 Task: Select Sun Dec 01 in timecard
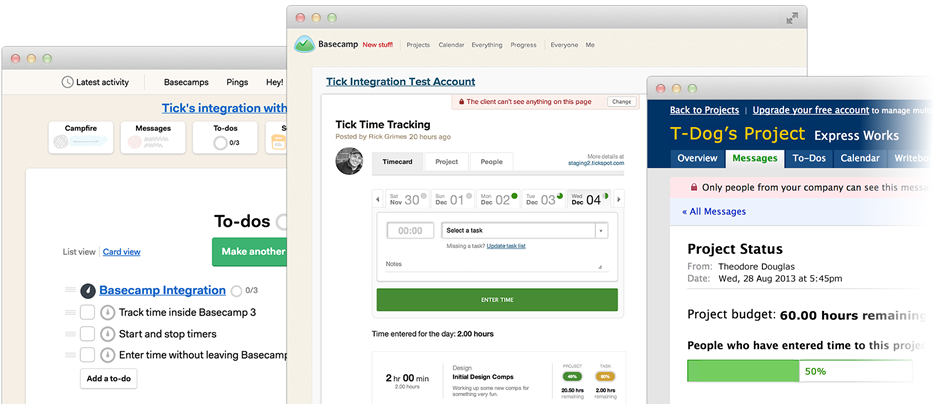coord(452,199)
